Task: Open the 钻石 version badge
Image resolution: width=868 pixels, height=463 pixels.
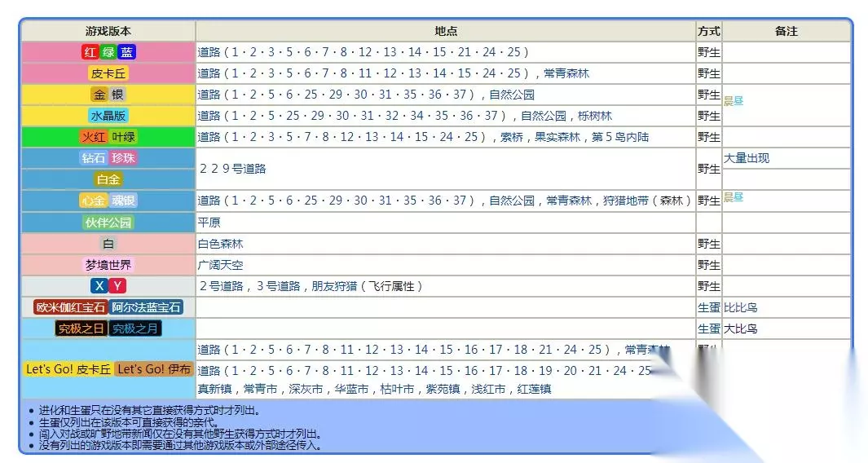Action: [94, 158]
